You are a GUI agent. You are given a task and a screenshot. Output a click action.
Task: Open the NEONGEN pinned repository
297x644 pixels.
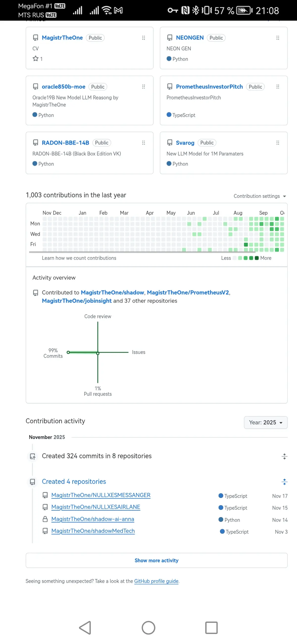coord(190,38)
